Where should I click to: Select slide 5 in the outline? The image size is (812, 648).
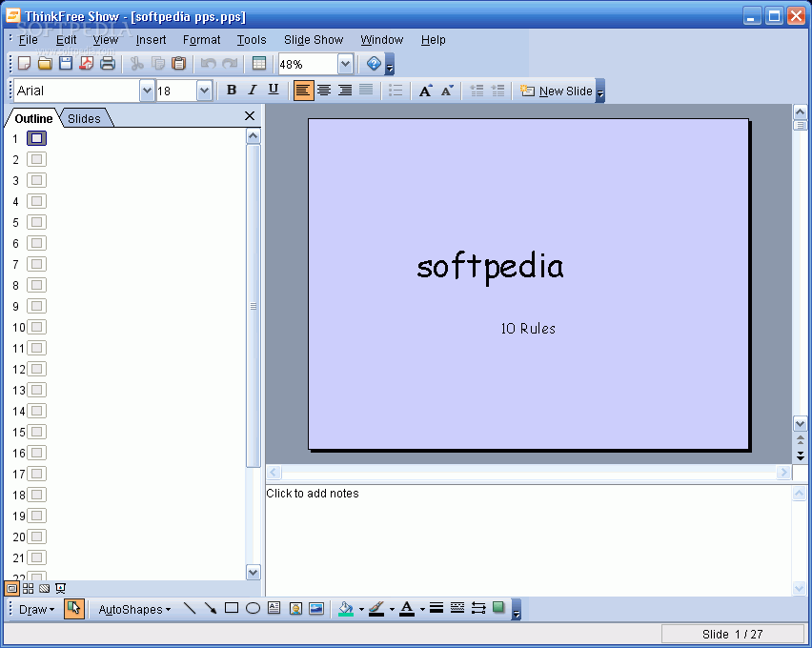(x=37, y=222)
